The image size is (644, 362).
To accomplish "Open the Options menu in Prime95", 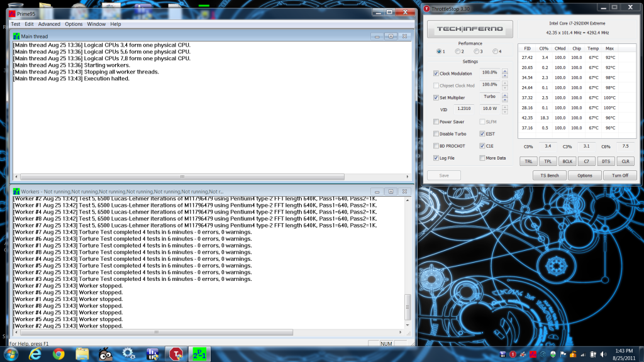I will tap(74, 25).
